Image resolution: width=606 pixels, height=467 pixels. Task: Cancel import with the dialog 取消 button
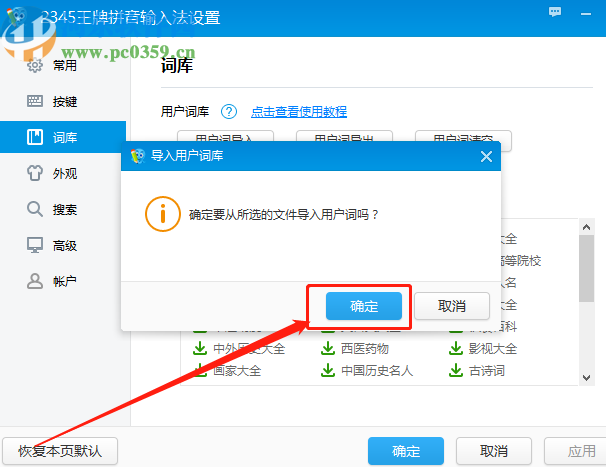click(x=452, y=306)
